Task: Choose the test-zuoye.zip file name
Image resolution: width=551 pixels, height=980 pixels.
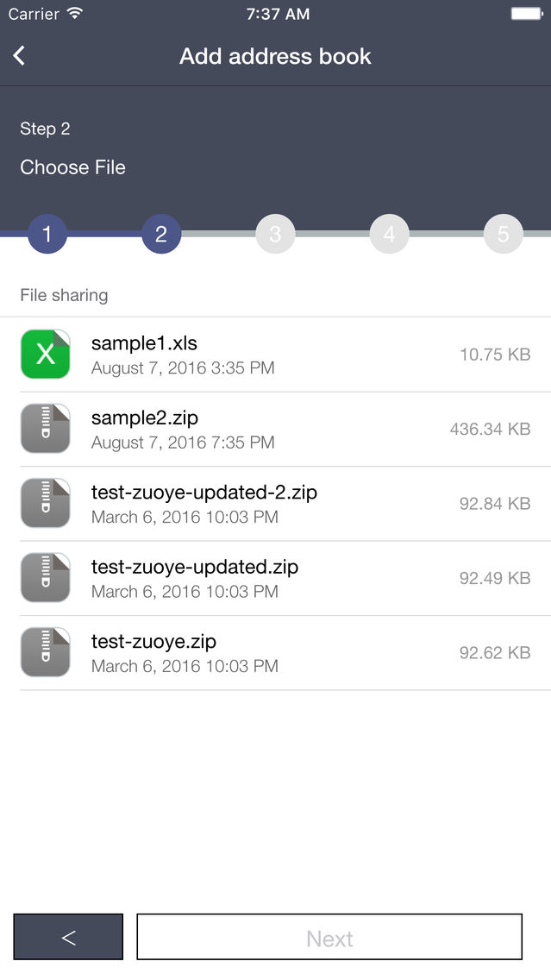Action: pos(153,642)
